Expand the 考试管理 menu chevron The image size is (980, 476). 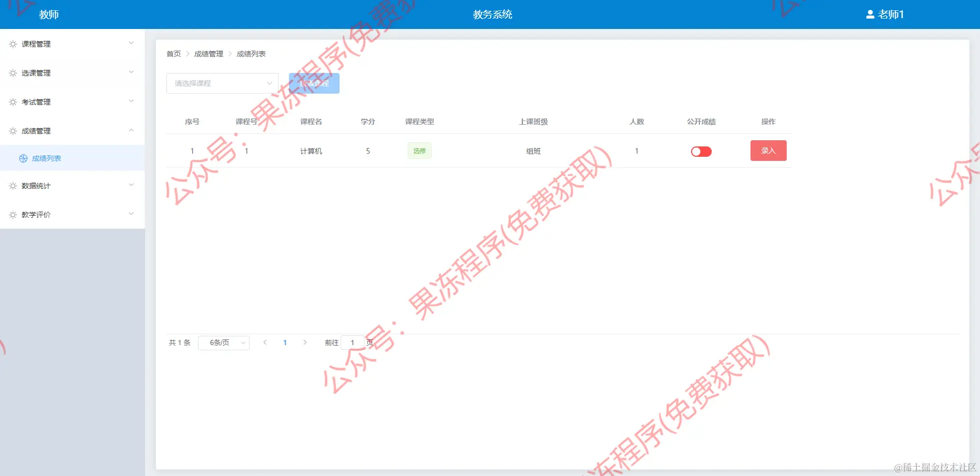click(131, 101)
